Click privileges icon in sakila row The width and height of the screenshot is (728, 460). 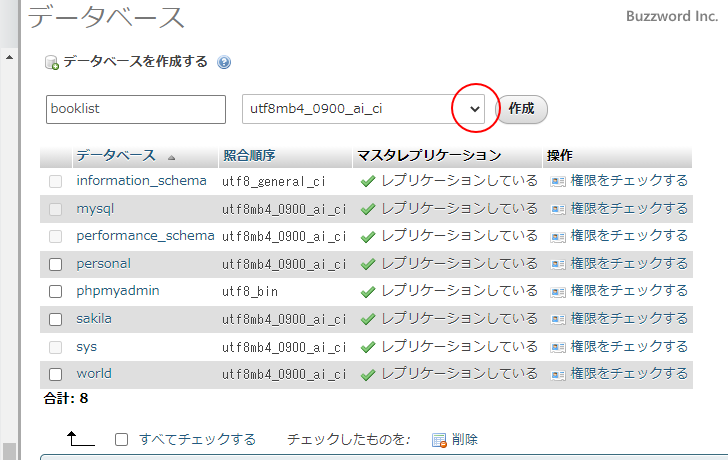coord(558,319)
